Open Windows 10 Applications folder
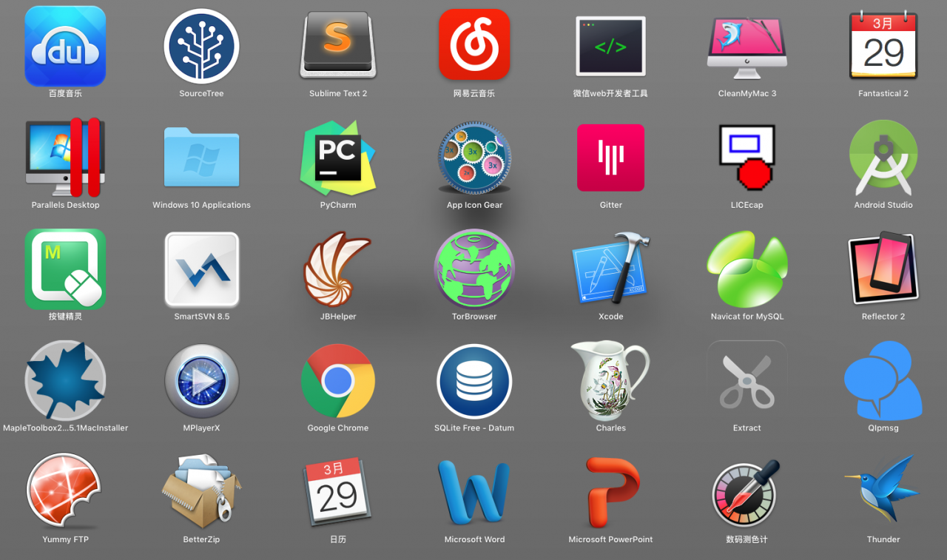947x560 pixels. (x=201, y=157)
